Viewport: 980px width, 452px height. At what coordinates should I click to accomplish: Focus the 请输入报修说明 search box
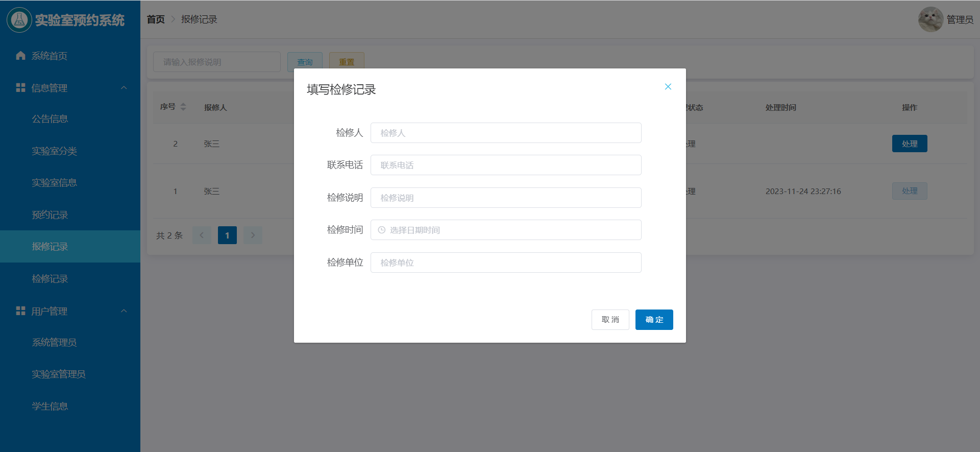pos(217,62)
